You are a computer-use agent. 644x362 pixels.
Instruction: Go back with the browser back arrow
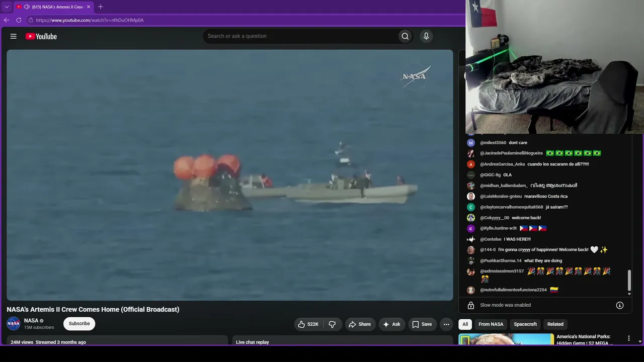click(7, 20)
